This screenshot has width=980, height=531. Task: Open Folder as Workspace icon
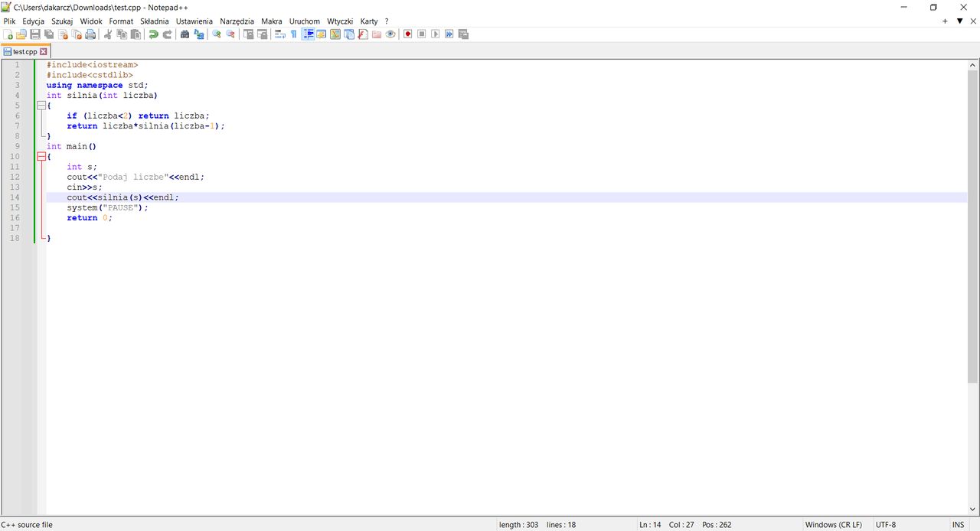pos(377,34)
